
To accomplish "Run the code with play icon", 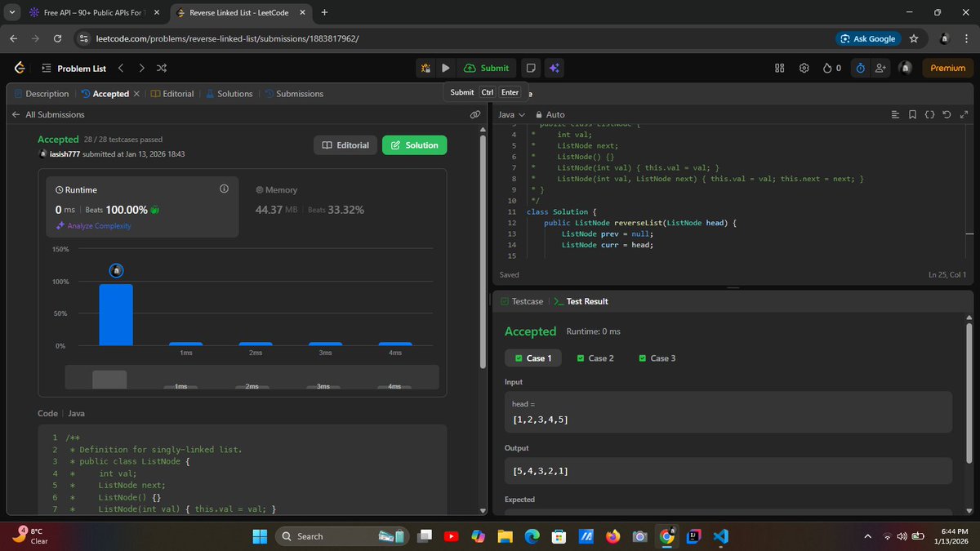I will [446, 68].
